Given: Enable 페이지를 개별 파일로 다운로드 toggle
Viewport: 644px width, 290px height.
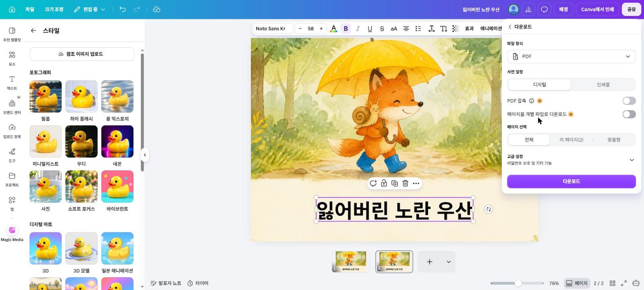Looking at the screenshot, I should click(x=629, y=114).
